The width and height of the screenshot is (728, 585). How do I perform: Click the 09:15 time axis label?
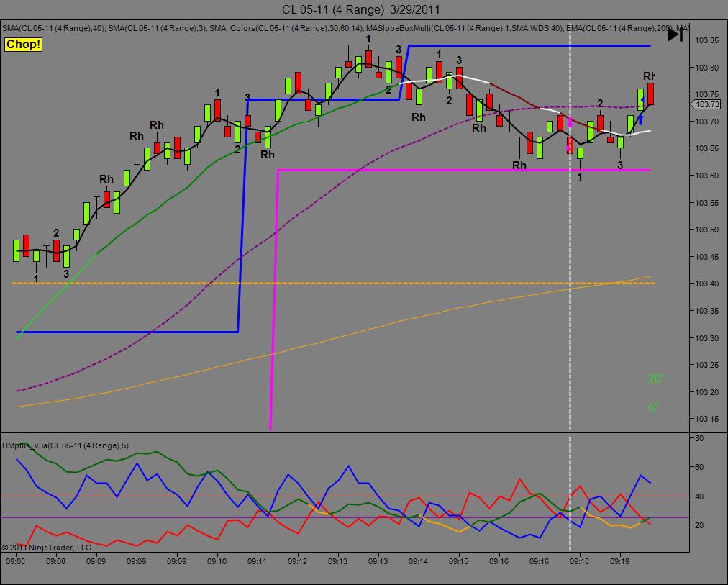pyautogui.click(x=459, y=561)
